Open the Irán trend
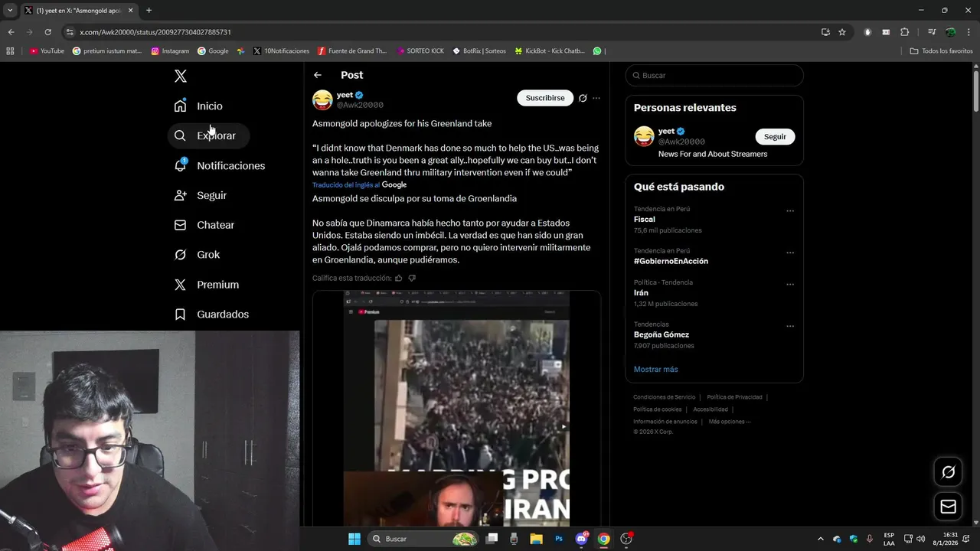 [641, 292]
